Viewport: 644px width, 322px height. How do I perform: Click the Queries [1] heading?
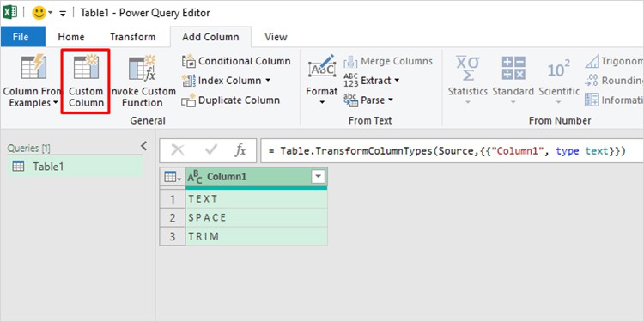tap(28, 149)
